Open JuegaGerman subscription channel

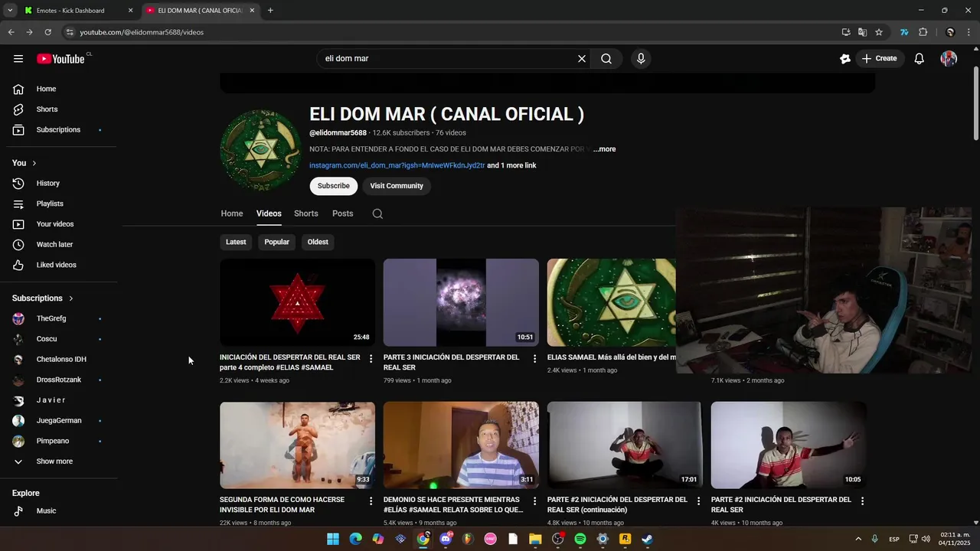[x=58, y=421]
